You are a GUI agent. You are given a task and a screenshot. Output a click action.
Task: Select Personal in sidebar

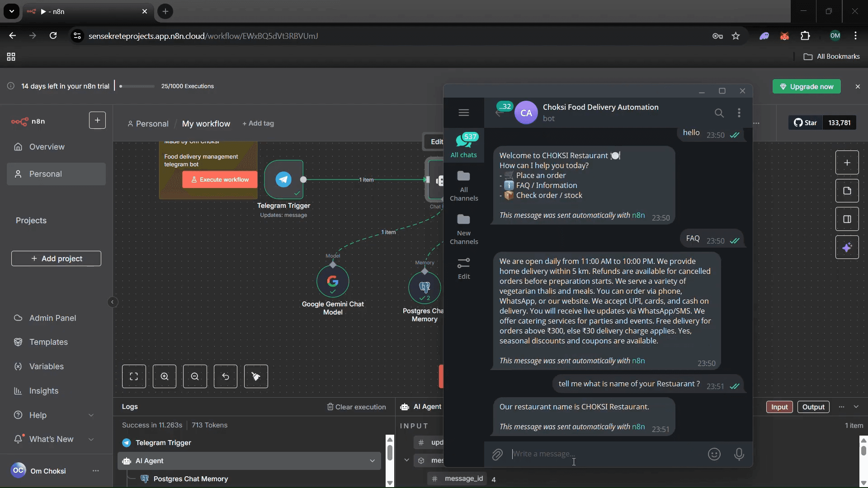(x=56, y=174)
